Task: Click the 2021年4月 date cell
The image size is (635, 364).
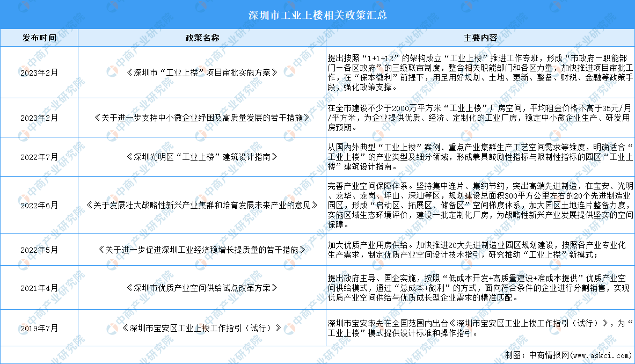Action: 39,288
